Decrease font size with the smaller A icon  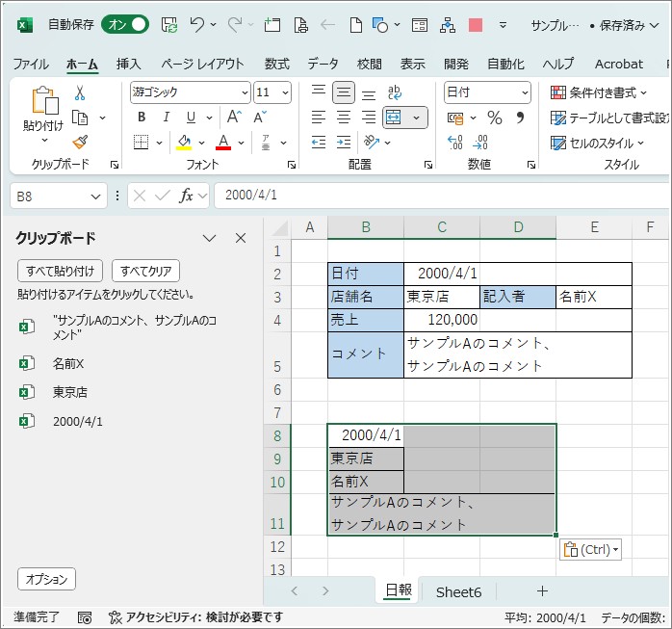[x=260, y=118]
